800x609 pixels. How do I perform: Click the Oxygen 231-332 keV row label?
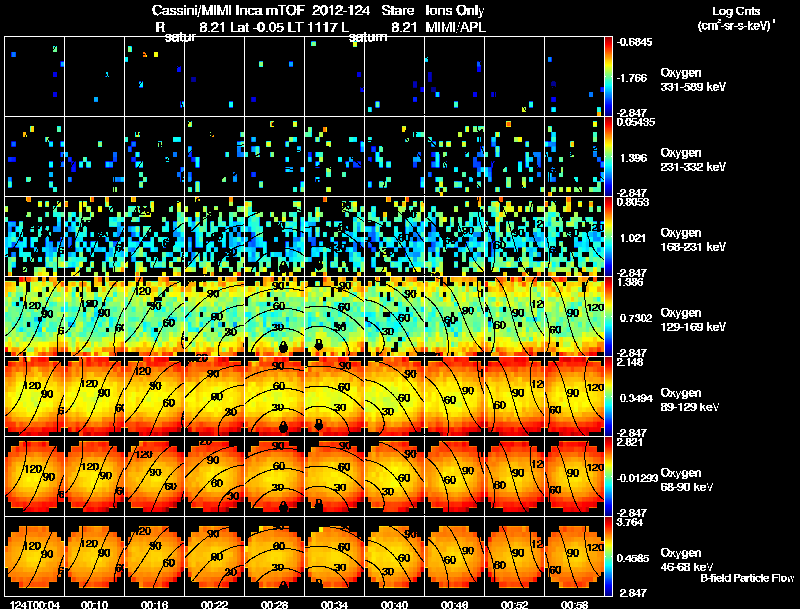point(693,160)
